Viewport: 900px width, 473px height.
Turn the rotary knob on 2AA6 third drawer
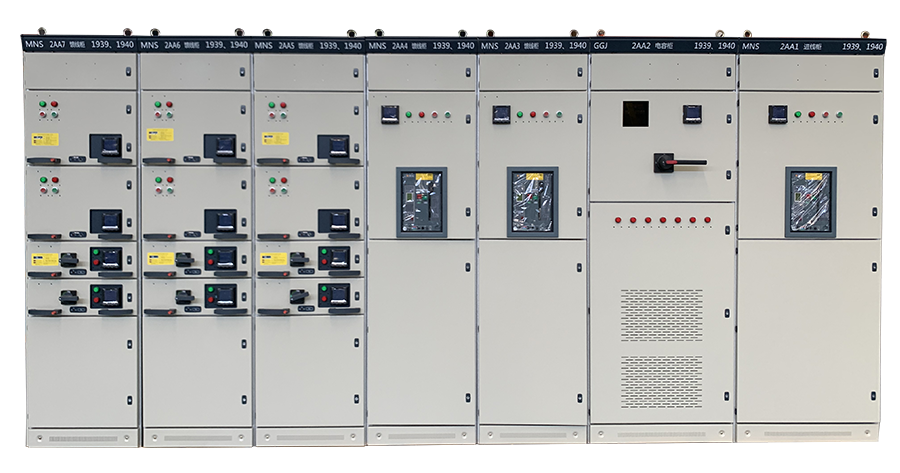[x=184, y=259]
